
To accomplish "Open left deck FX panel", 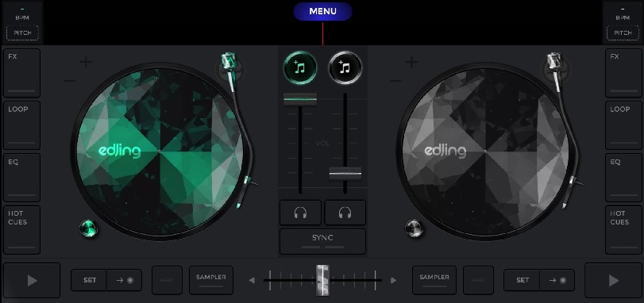I will click(x=21, y=73).
